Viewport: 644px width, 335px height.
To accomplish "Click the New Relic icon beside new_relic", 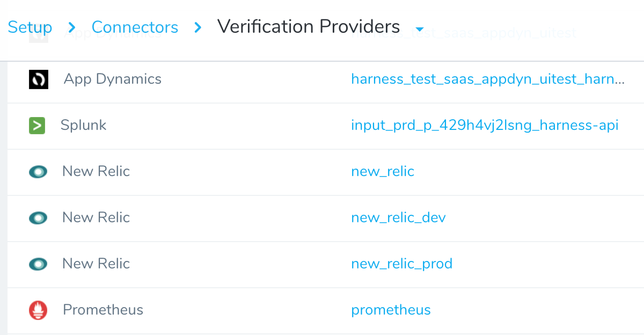I will pos(38,172).
